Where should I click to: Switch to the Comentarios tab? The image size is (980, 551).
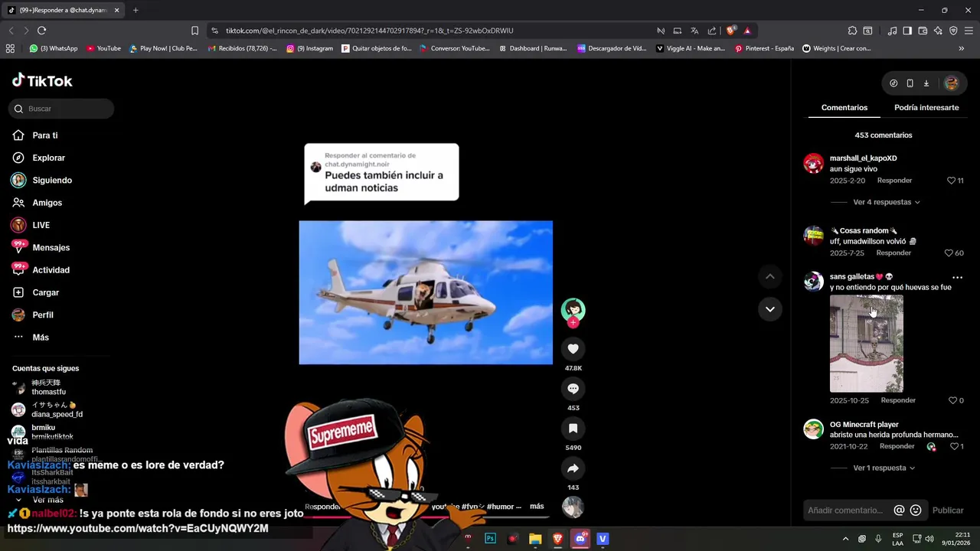844,108
